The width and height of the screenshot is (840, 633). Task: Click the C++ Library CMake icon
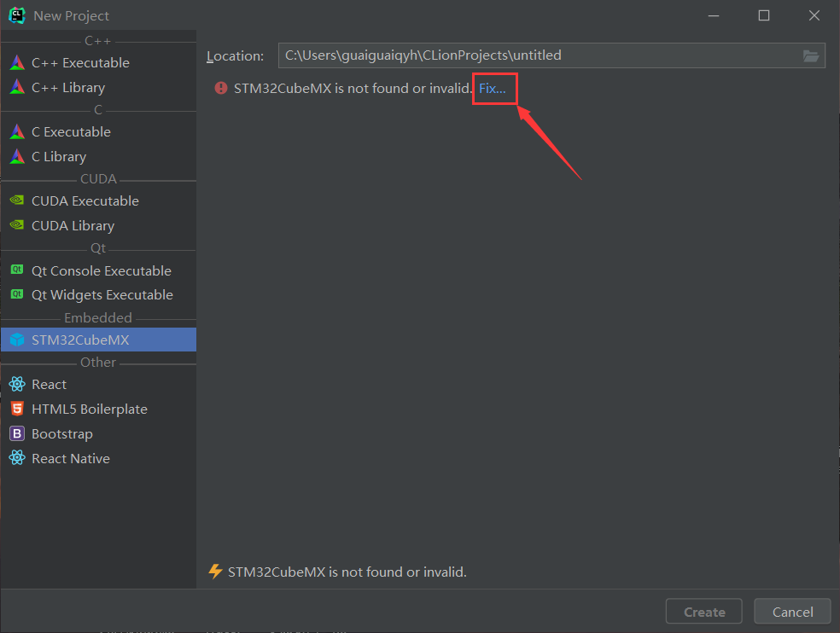point(17,87)
